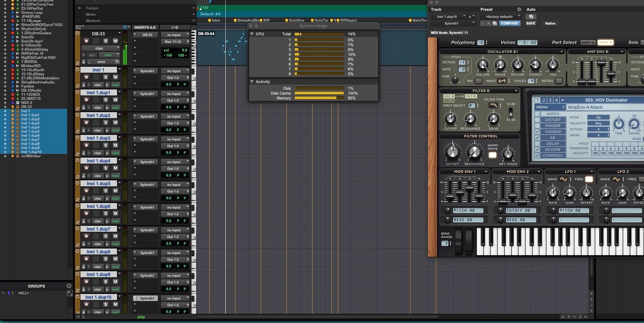Click the preset plus (+) button

[488, 23]
